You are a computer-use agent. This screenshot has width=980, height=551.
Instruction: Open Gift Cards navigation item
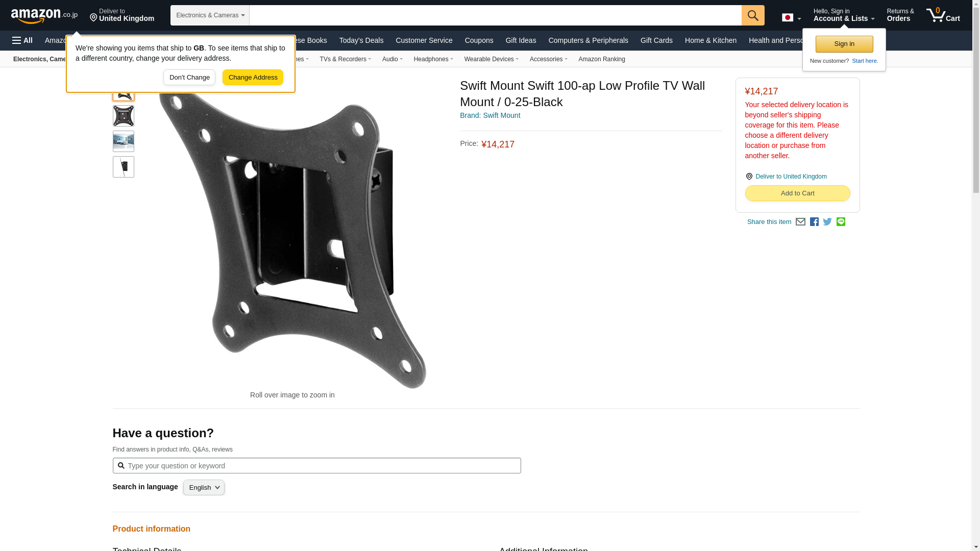point(656,40)
